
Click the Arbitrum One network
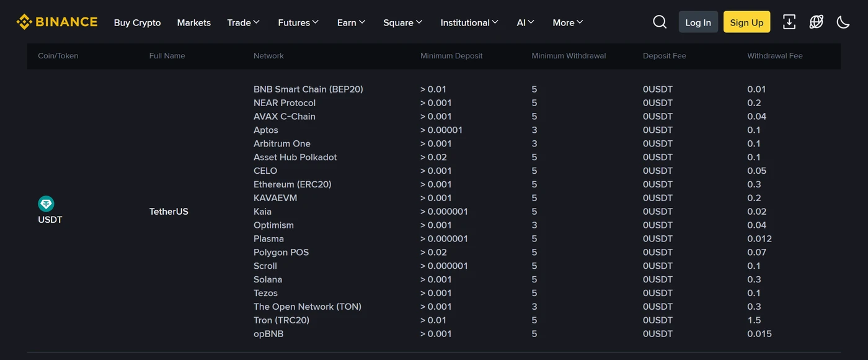pyautogui.click(x=282, y=144)
